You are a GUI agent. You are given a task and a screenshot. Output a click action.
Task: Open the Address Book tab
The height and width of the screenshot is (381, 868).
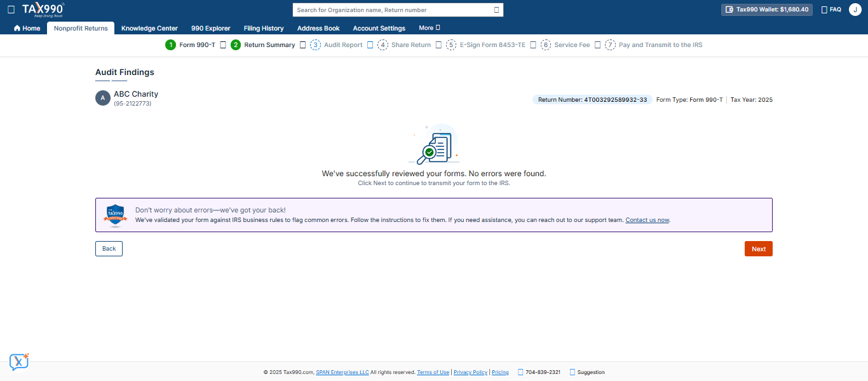click(x=318, y=28)
